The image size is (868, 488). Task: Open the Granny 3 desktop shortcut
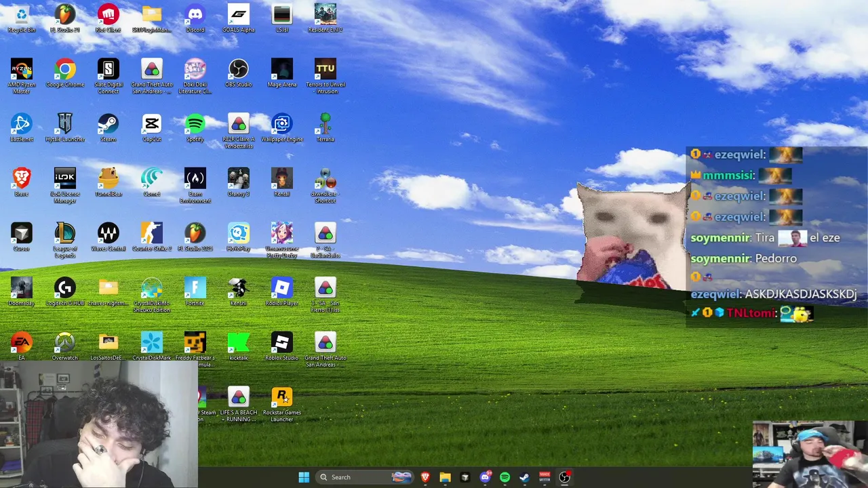click(238, 182)
